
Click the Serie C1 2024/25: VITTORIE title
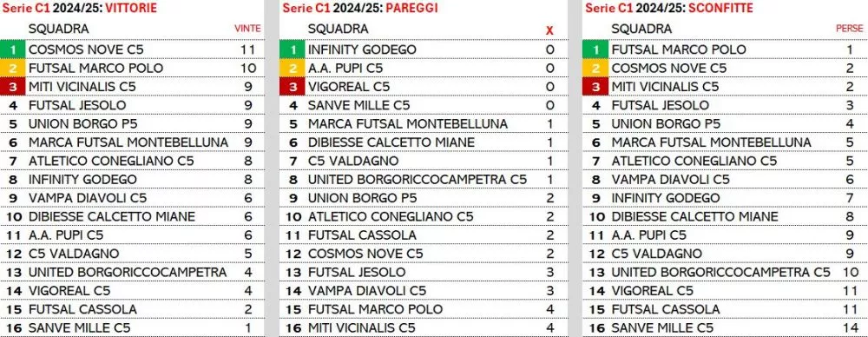(79, 8)
